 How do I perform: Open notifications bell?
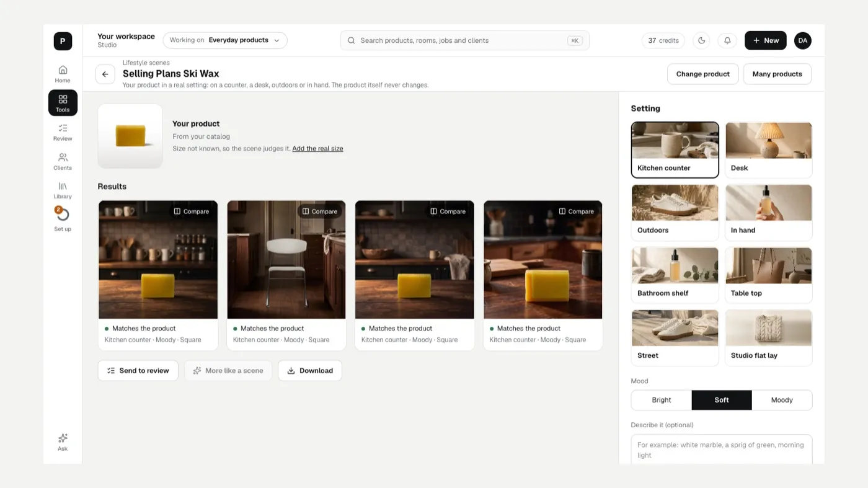tap(727, 40)
